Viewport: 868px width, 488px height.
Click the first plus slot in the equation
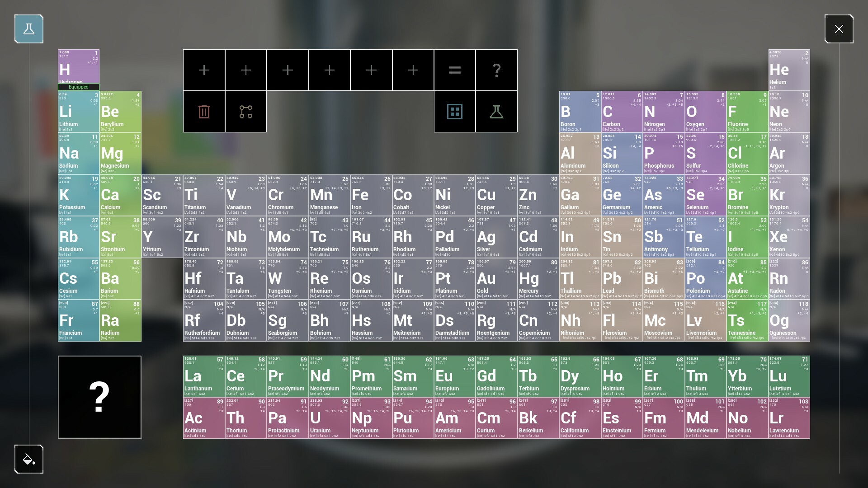tap(204, 70)
